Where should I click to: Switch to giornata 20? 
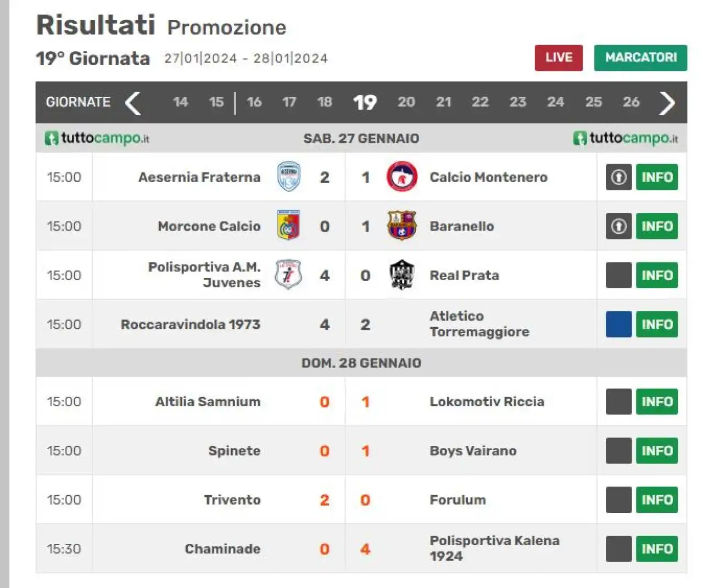tap(406, 102)
